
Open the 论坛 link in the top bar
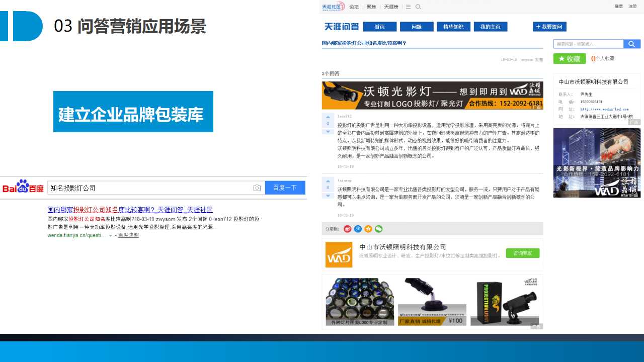pos(354,7)
